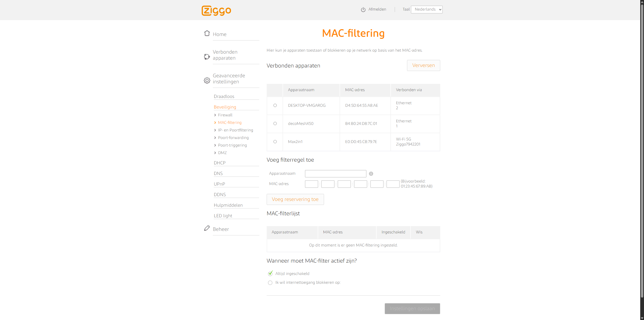644x320 pixels.
Task: Click the Verbonden apparaten sidebar icon
Action: (x=207, y=57)
